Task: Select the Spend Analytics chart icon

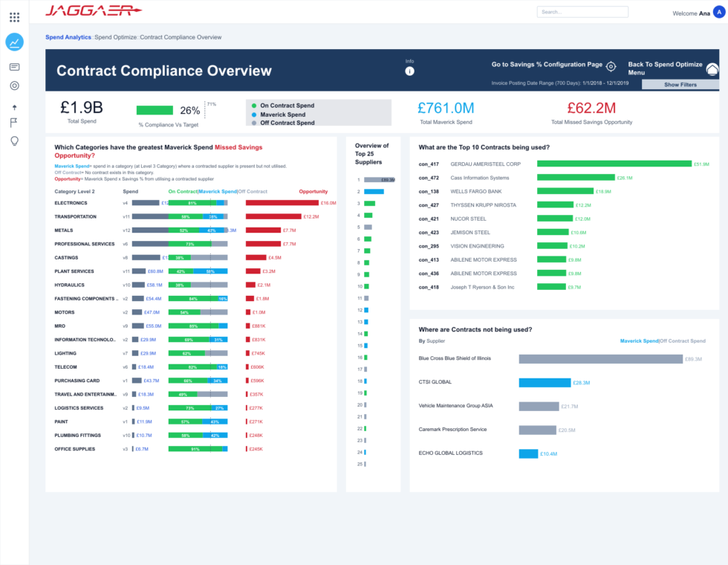Action: click(x=14, y=42)
